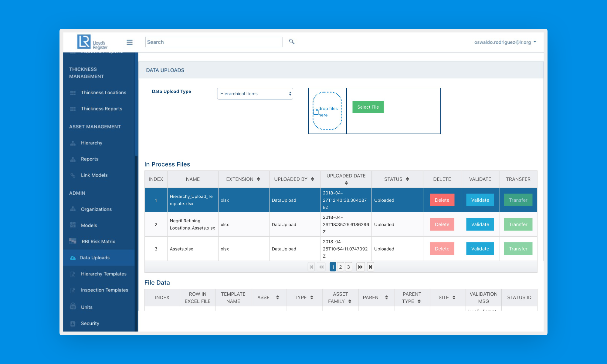The width and height of the screenshot is (607, 364).
Task: Click the Organizations sidebar icon
Action: pos(73,209)
